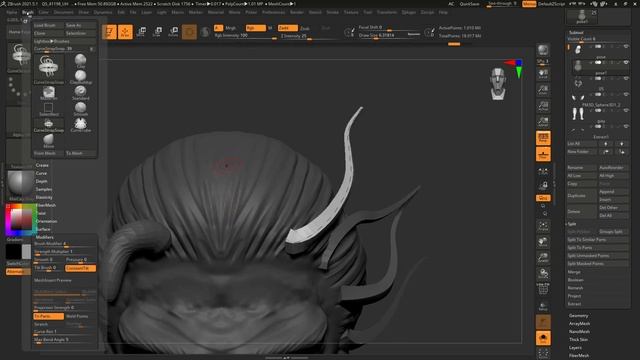Click the BPR render icon on right shelf
The width and height of the screenshot is (640, 360).
pyautogui.click(x=543, y=51)
